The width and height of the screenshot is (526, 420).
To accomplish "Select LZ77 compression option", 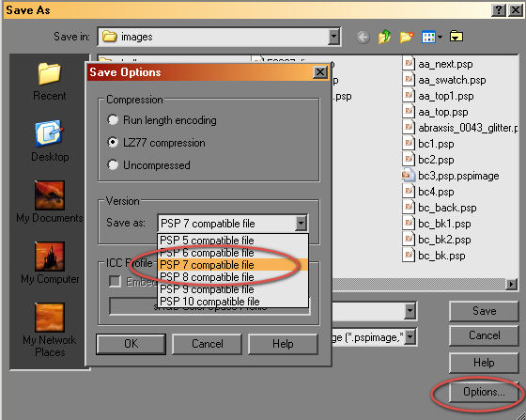I will [113, 142].
